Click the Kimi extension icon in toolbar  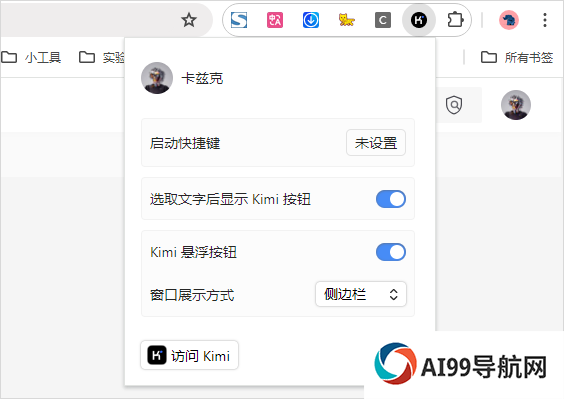[x=419, y=20]
